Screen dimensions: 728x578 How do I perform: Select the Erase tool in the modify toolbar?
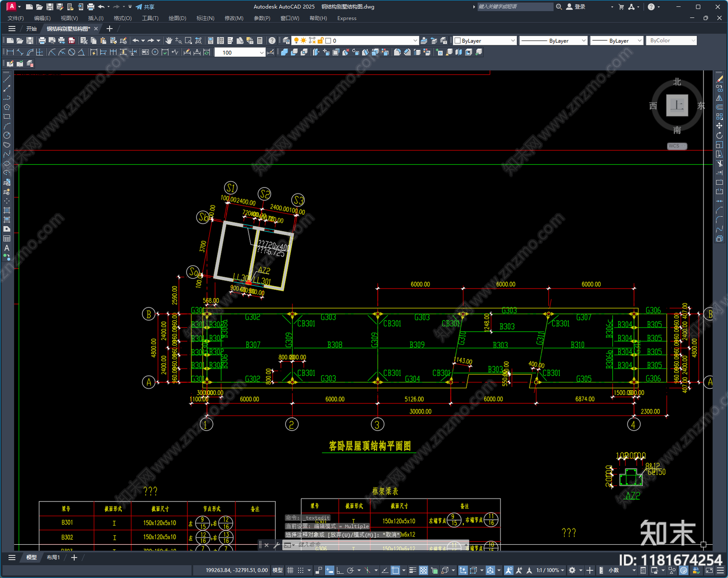[x=720, y=79]
